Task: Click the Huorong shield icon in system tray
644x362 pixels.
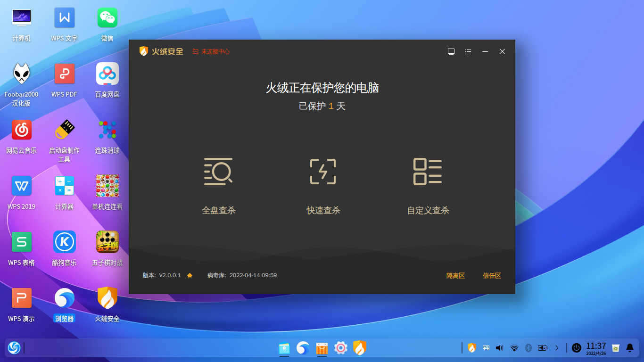Action: pos(472,348)
